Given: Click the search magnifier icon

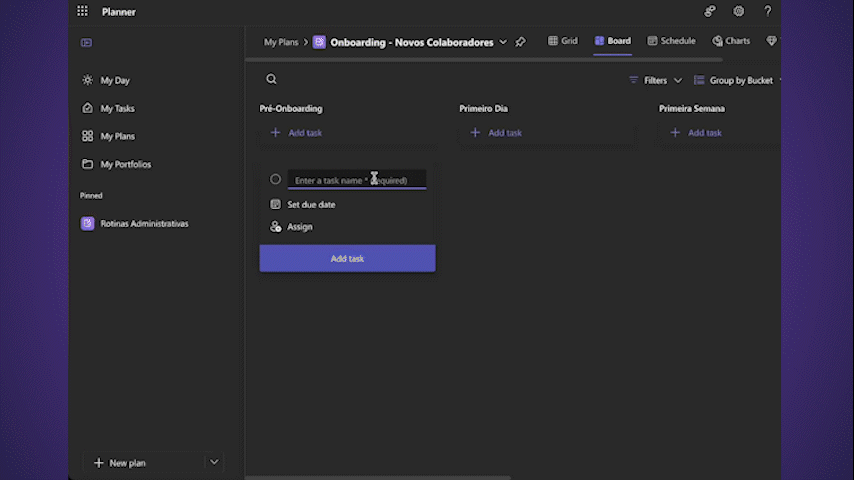Looking at the screenshot, I should 271,79.
